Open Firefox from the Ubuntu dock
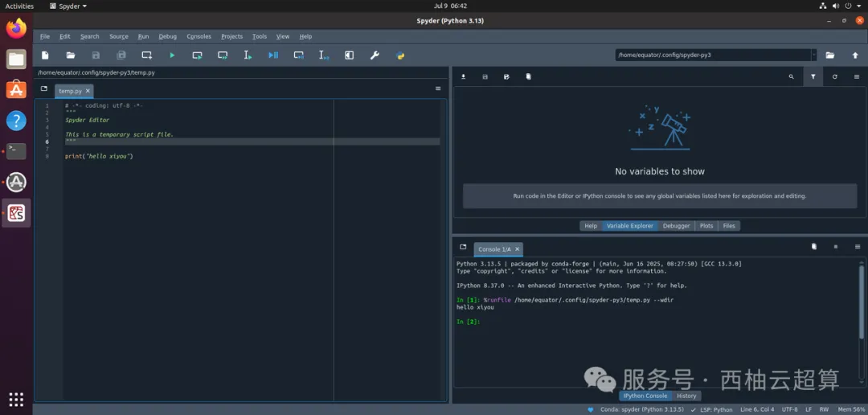The width and height of the screenshot is (868, 415). click(x=16, y=29)
